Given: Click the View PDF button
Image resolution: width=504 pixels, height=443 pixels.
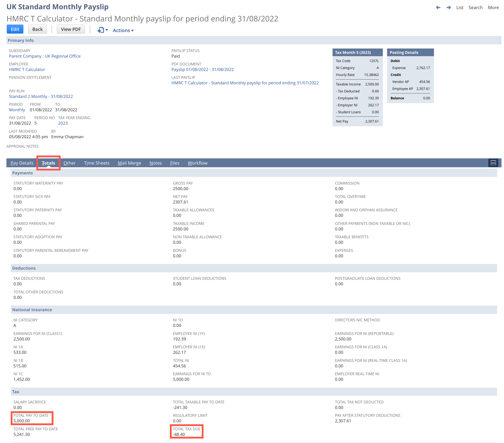Looking at the screenshot, I should coord(71,29).
